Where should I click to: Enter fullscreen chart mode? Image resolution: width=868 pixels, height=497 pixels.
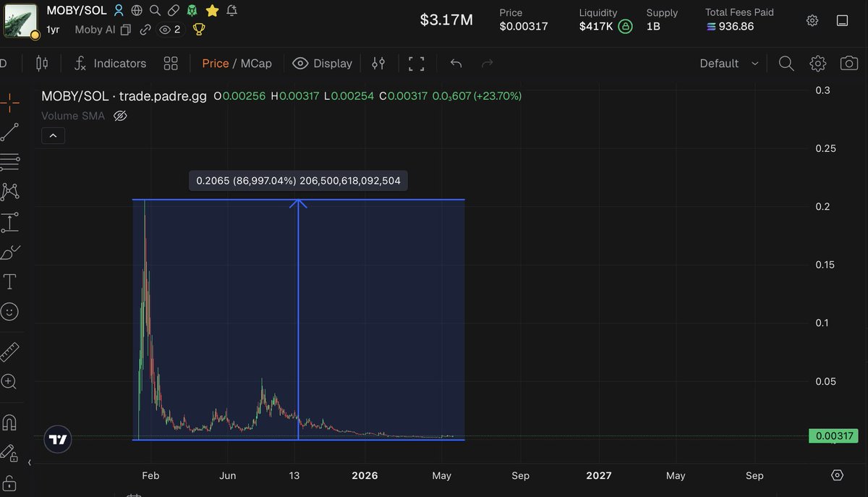(416, 64)
